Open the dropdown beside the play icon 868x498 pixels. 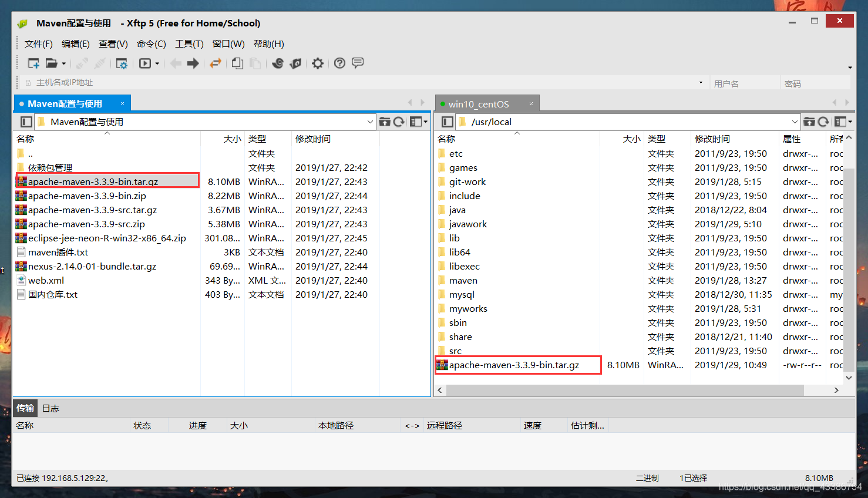click(x=157, y=63)
